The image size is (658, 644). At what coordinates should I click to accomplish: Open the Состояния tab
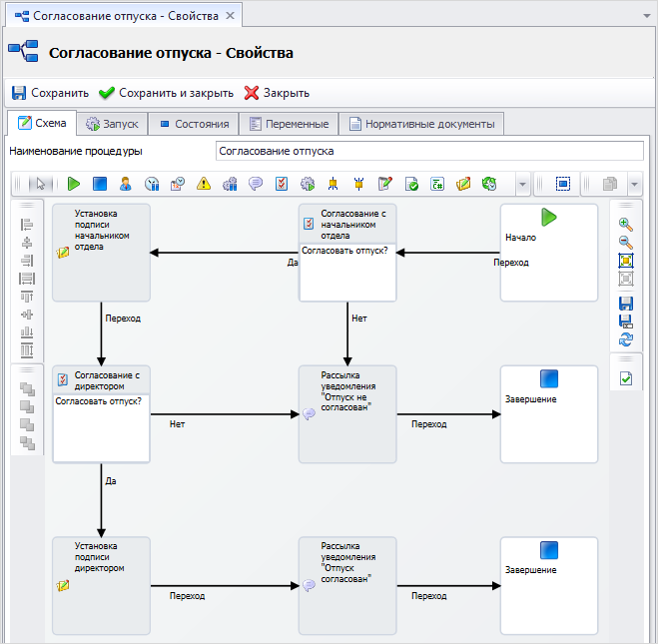point(194,124)
